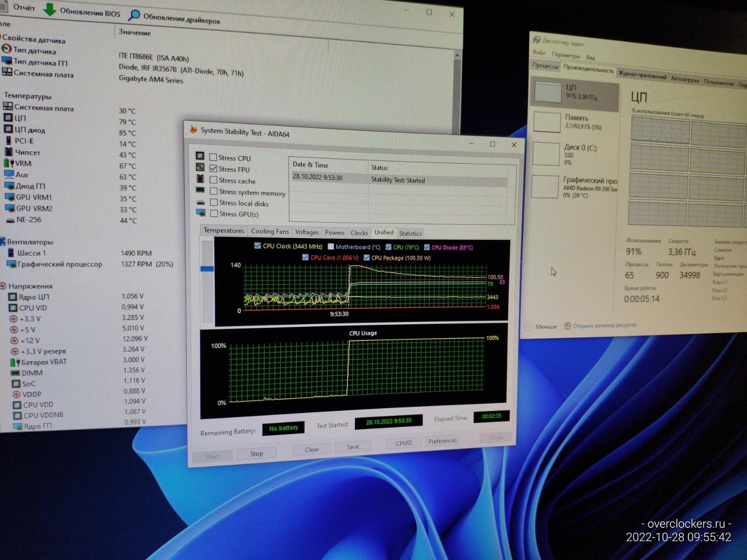Screen dimensions: 747x560
Task: Select the Диск 0 (C:) tile
Action: click(x=575, y=154)
